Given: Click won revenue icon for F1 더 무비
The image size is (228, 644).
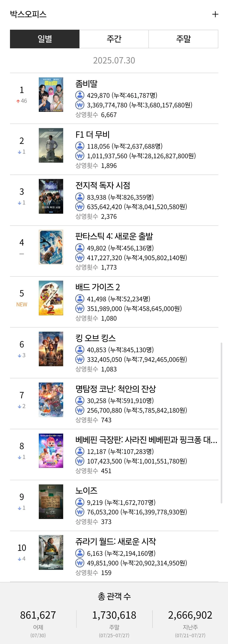Looking at the screenshot, I should pyautogui.click(x=80, y=156).
